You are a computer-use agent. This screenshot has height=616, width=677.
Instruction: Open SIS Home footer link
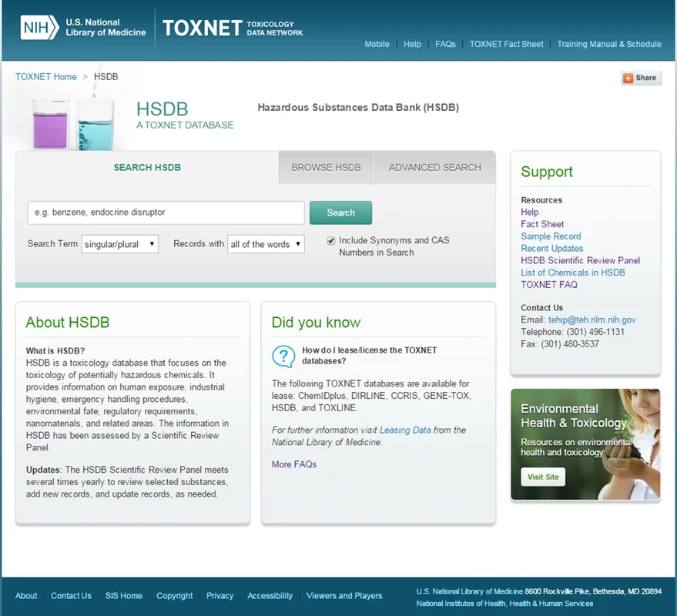[124, 596]
